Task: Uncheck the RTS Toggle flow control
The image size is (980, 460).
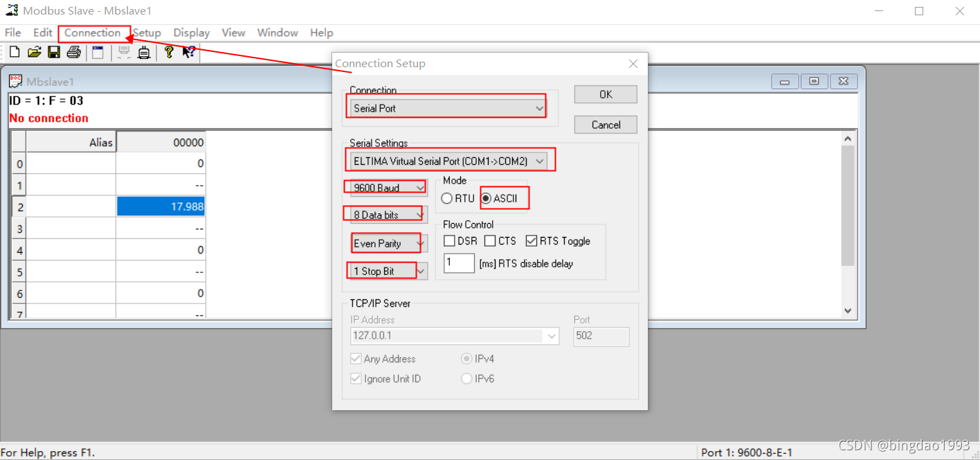Action: pyautogui.click(x=532, y=240)
